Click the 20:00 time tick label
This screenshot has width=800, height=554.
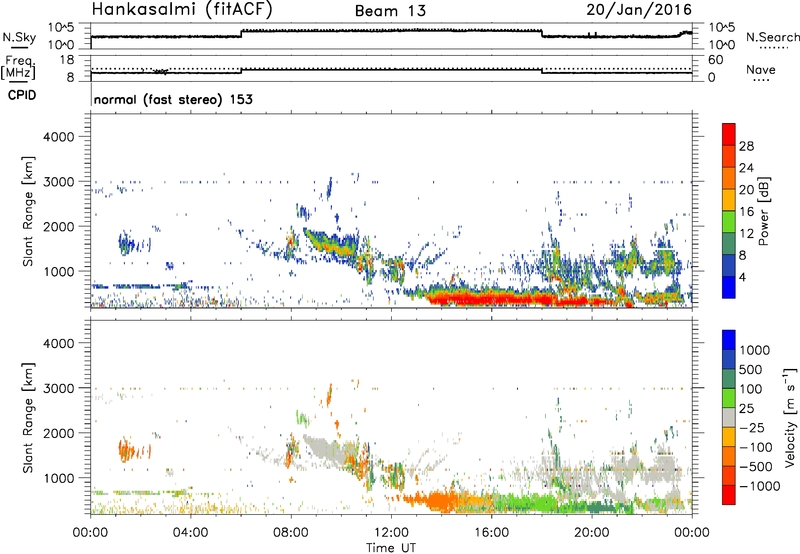[592, 533]
